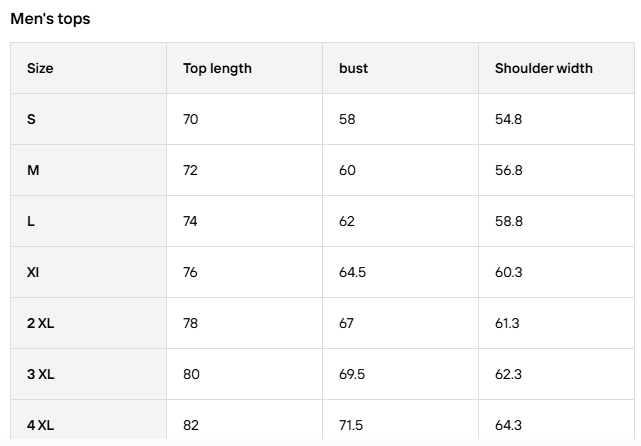Click the 3 XL size row label
Image resolution: width=641 pixels, height=446 pixels.
click(40, 375)
